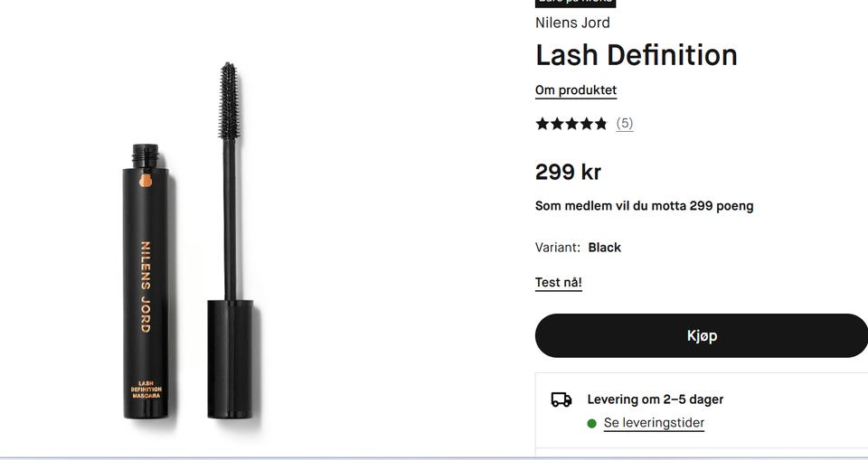This screenshot has height=460, width=868.
Task: Open the reviews count (5) link
Action: pyautogui.click(x=625, y=123)
